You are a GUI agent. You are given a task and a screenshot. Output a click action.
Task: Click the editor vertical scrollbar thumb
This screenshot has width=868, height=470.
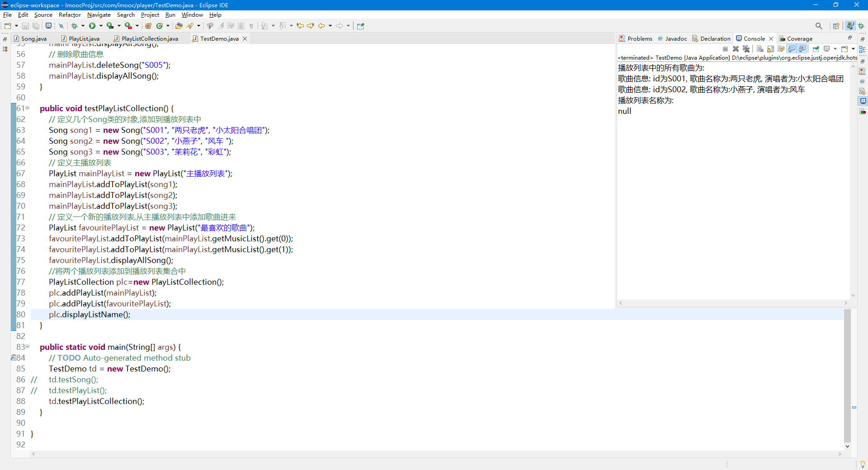pyautogui.click(x=847, y=375)
